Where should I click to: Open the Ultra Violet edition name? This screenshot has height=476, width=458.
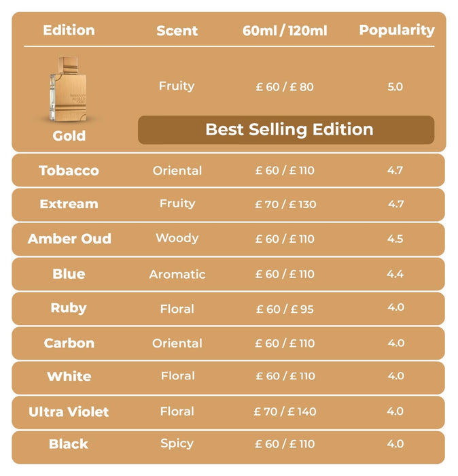(69, 412)
